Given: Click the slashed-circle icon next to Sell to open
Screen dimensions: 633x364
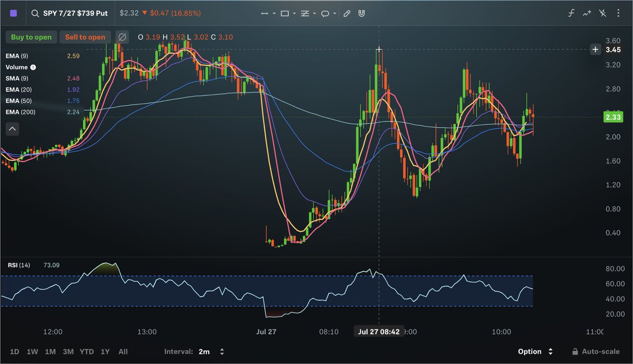Looking at the screenshot, I should tap(122, 37).
